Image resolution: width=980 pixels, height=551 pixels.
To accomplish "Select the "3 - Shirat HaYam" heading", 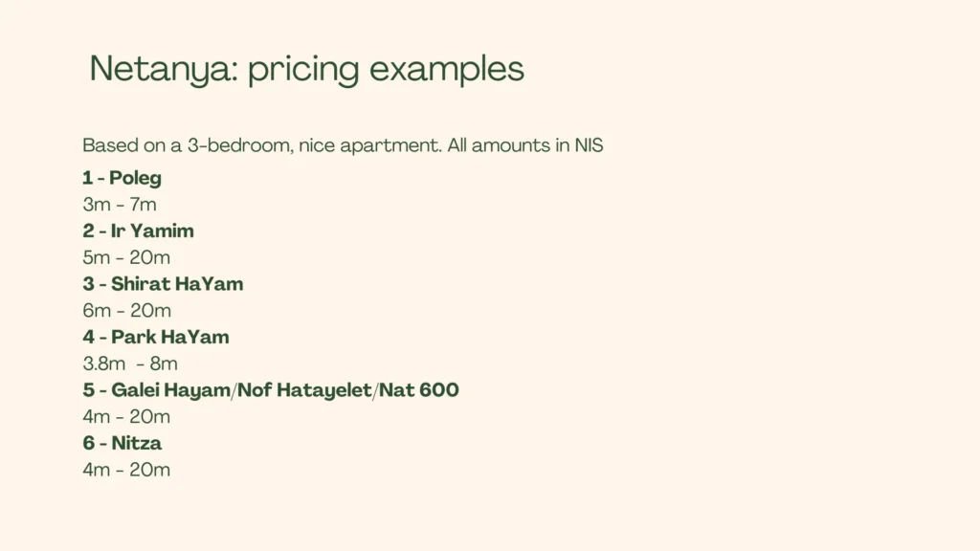I will (163, 284).
